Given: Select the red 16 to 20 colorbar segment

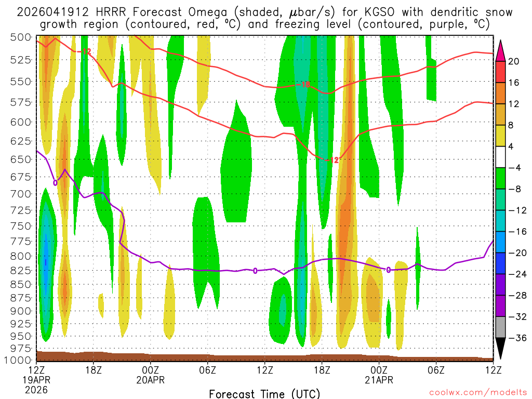Looking at the screenshot, I should (500, 72).
